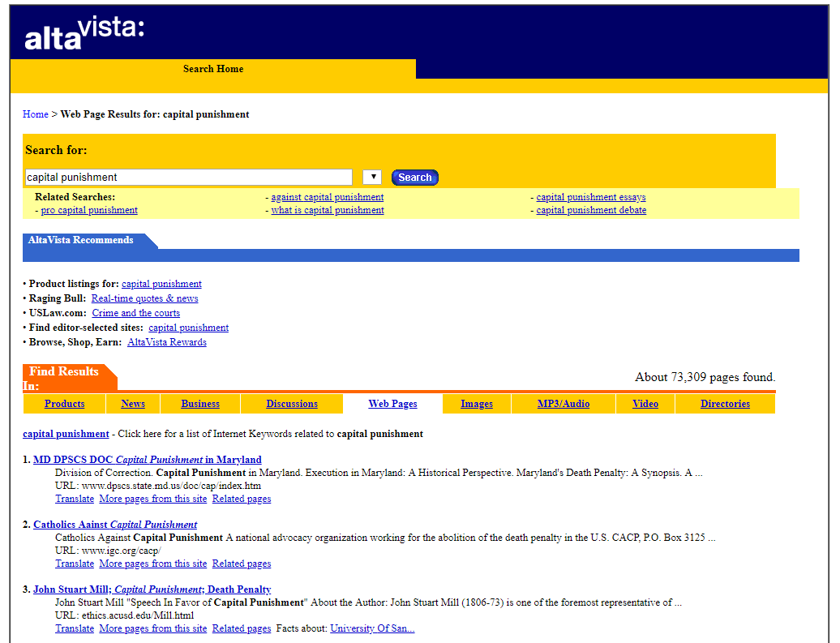Screen dimensions: 840x643
Task: Click the 'AltaVista Recommends' heading
Action: pos(80,239)
